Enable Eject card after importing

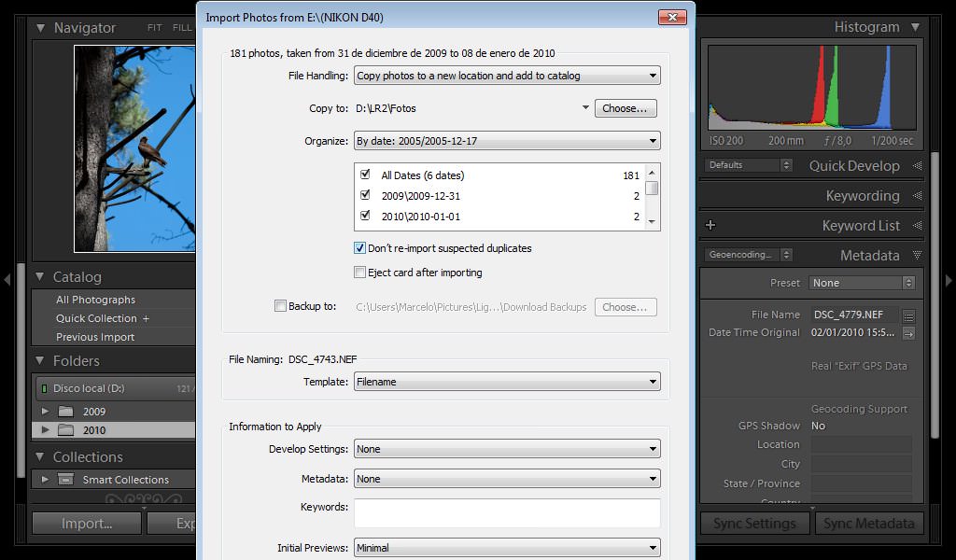point(359,273)
